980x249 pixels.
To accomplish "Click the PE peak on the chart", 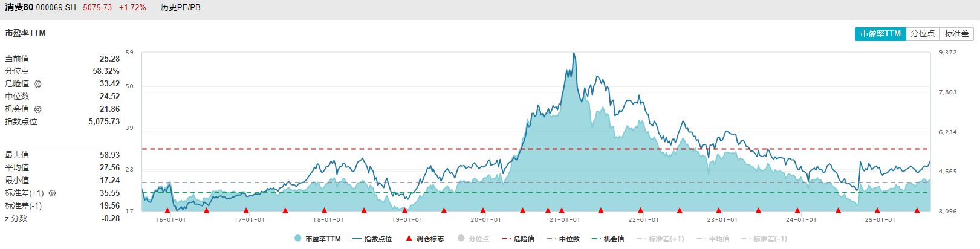I will coord(574,53).
